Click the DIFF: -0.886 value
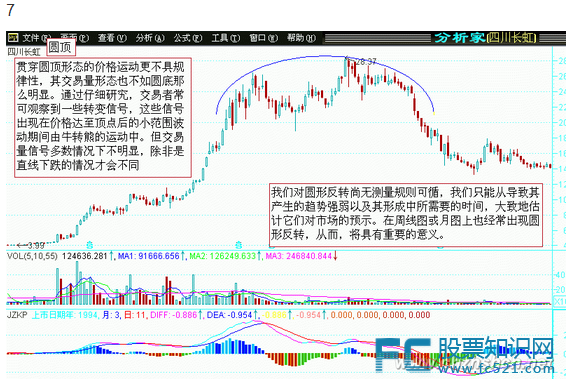 pos(174,315)
